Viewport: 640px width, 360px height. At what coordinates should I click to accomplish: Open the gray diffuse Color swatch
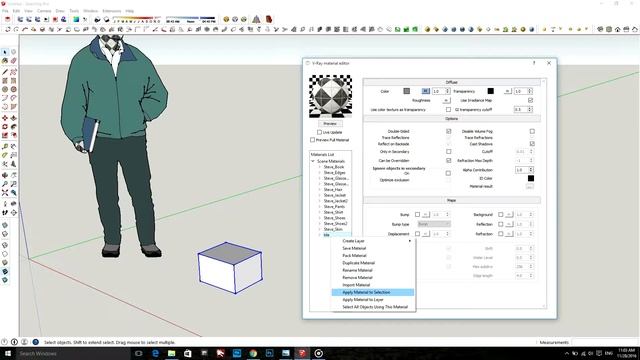407,91
